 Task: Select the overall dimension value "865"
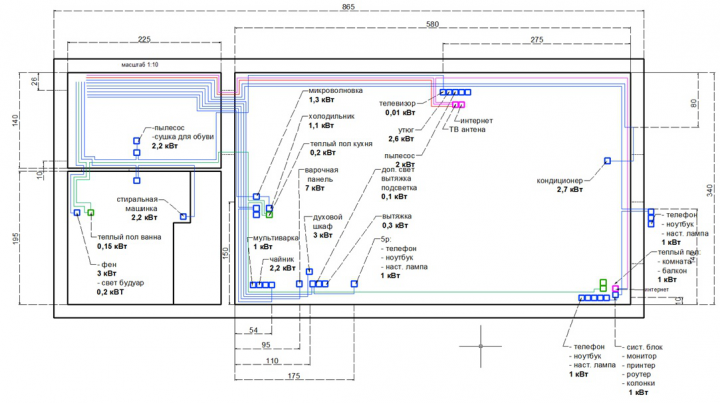pos(349,7)
